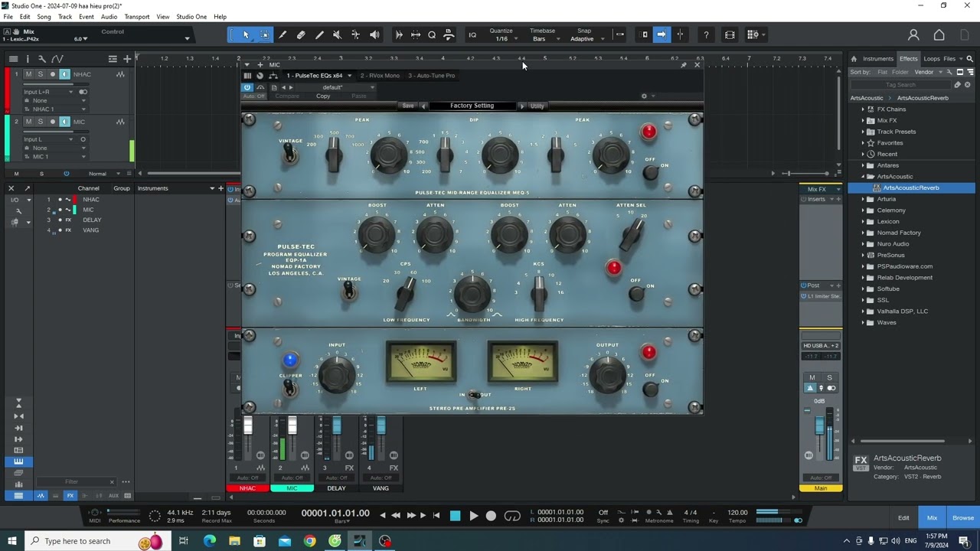Open the Audio menu
This screenshot has width=980, height=551.
[109, 17]
